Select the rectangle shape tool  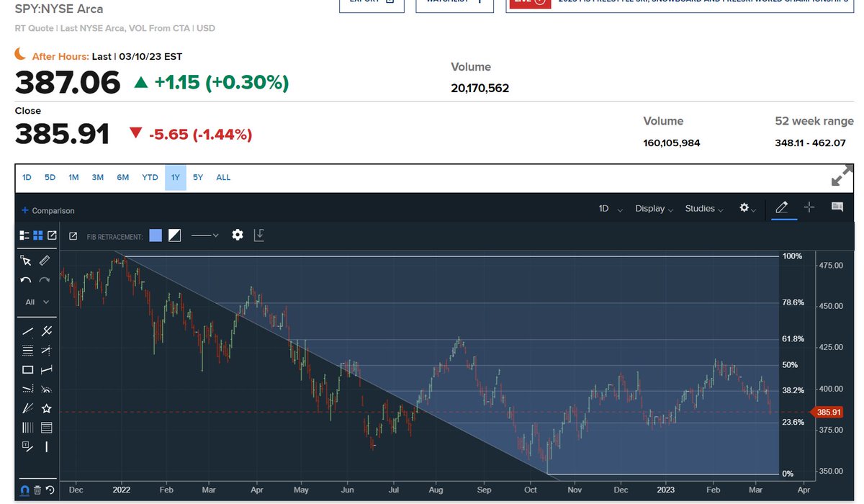point(27,370)
